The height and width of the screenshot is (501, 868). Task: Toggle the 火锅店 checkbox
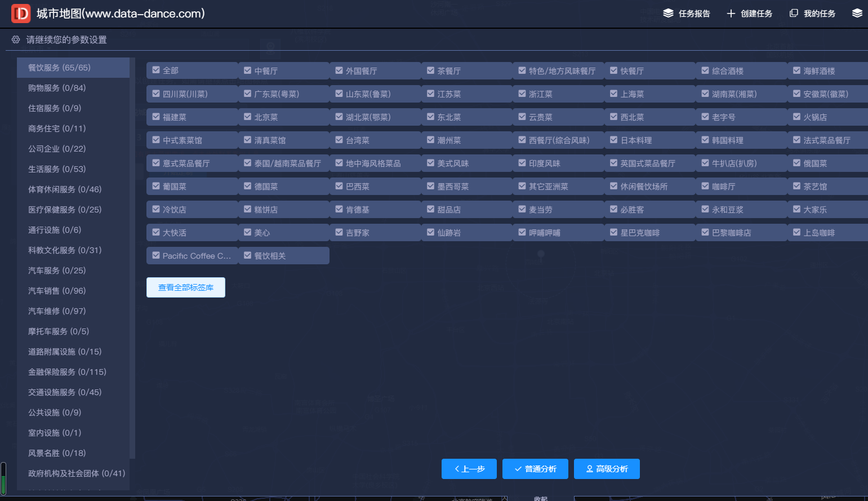click(x=797, y=117)
